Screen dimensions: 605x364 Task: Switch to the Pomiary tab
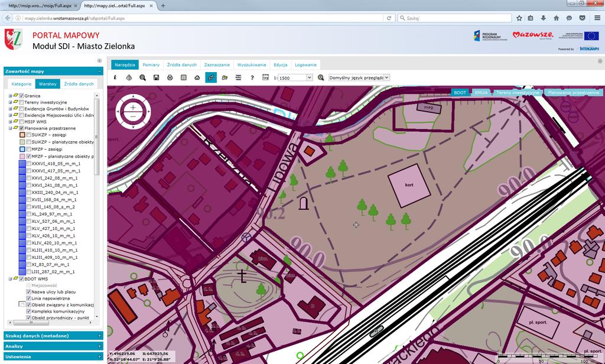[x=151, y=65]
